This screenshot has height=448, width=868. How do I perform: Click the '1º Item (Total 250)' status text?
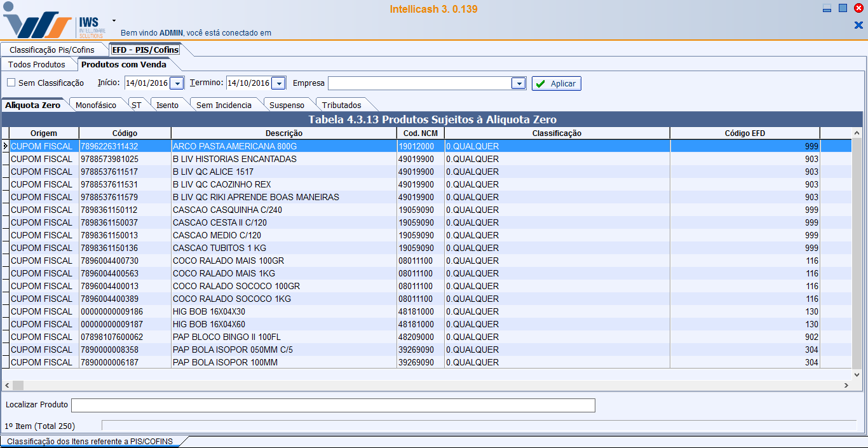39,426
